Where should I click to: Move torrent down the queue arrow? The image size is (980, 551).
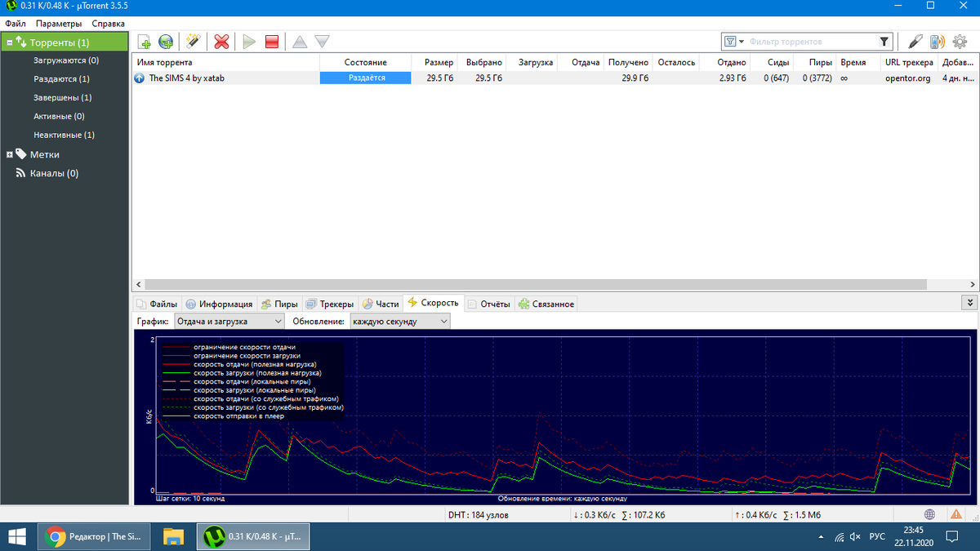(322, 41)
